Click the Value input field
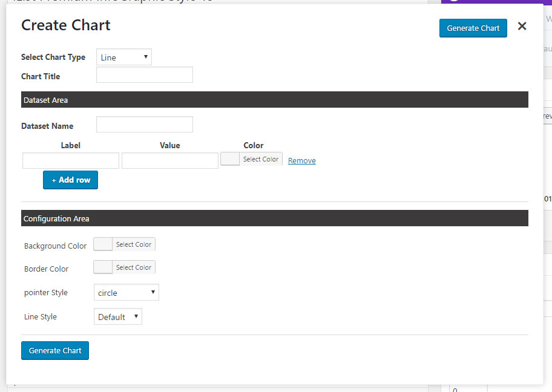The height and width of the screenshot is (392, 552). (x=169, y=160)
